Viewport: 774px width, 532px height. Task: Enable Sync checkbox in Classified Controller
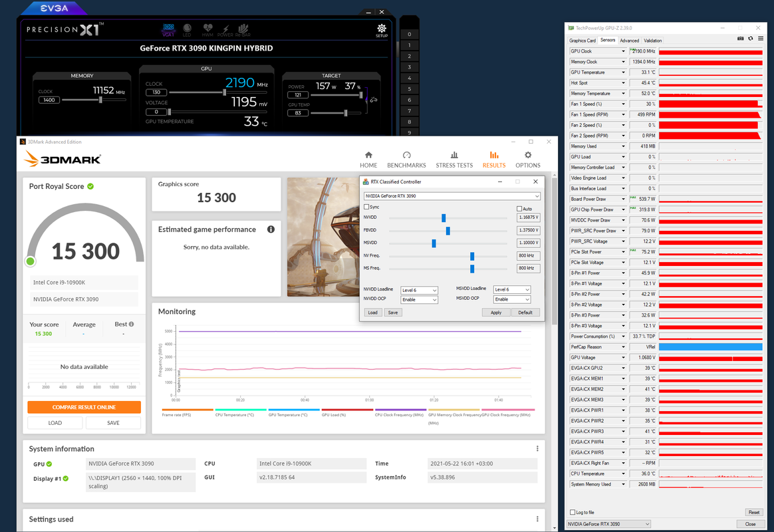366,207
